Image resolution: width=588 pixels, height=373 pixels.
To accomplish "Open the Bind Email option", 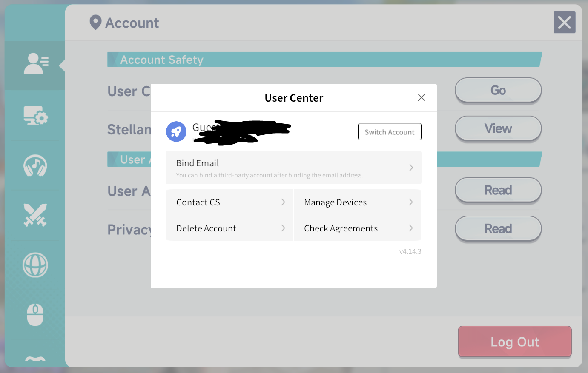I will click(x=294, y=168).
